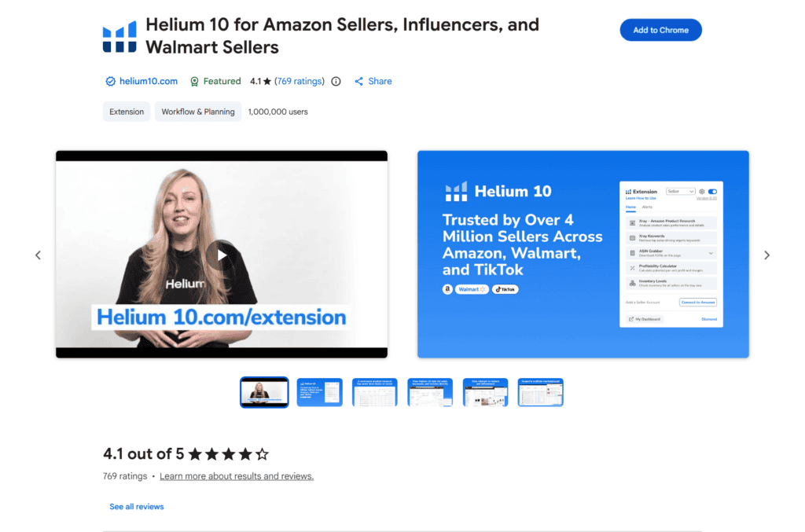
Task: Click the Amazon badge in the slide
Action: pos(447,289)
